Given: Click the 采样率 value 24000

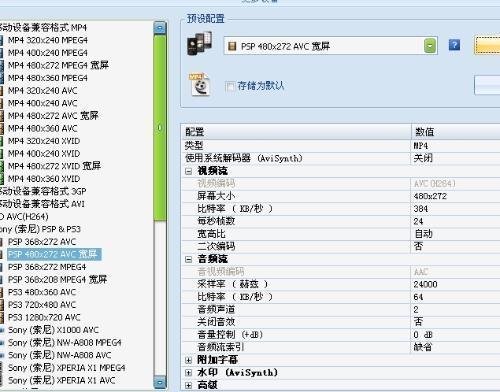Looking at the screenshot, I should (425, 285).
